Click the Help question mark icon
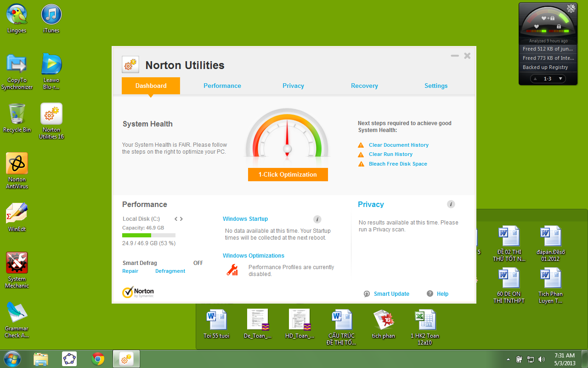588x368 pixels. (x=430, y=293)
